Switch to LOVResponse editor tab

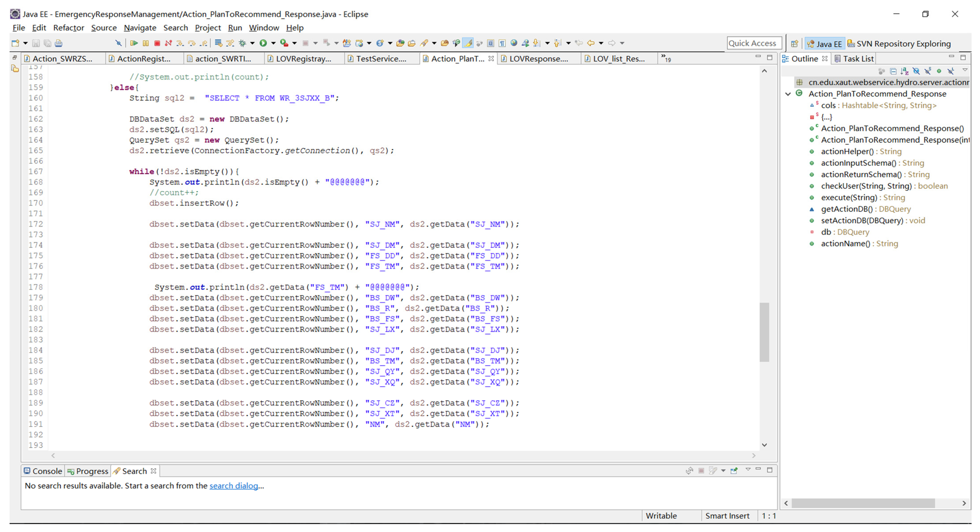click(x=538, y=59)
